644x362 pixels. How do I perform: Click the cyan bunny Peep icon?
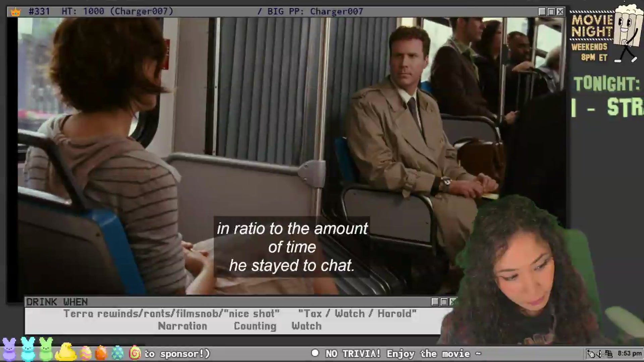click(28, 349)
